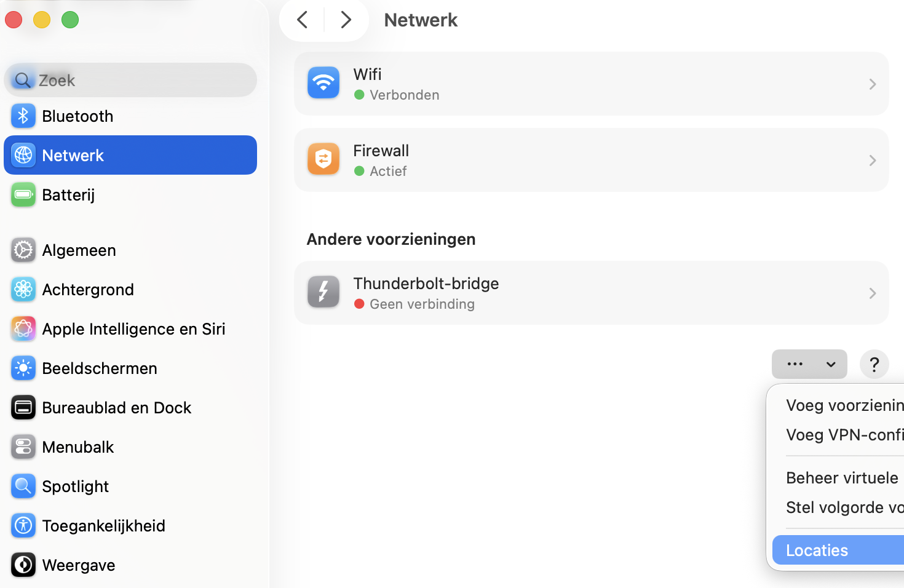Select the Netwerk globe icon

23,155
